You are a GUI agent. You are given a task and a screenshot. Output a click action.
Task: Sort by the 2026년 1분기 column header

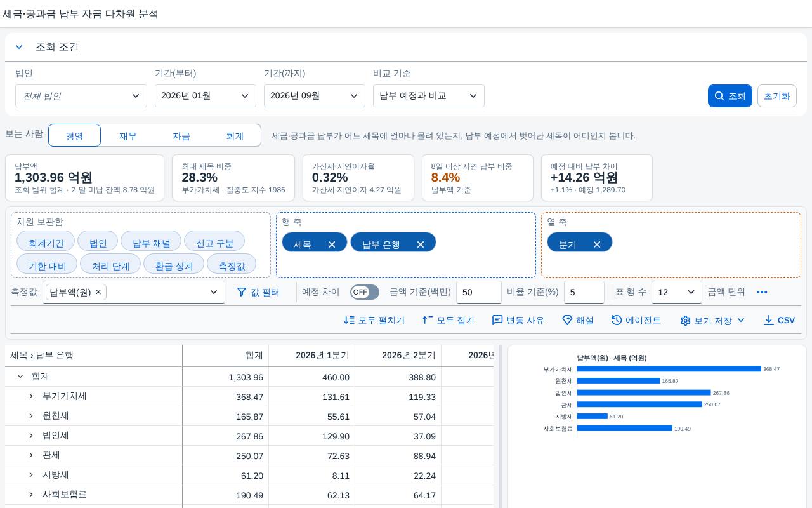coord(311,356)
